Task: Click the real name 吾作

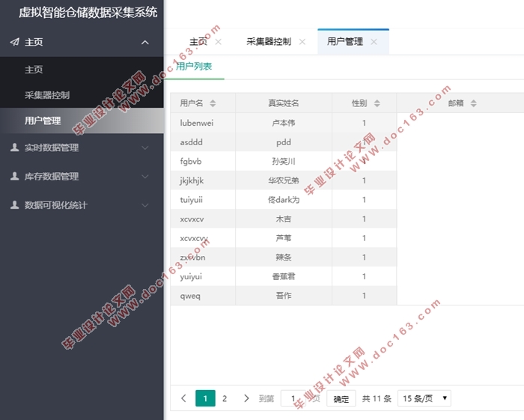Action: (284, 296)
